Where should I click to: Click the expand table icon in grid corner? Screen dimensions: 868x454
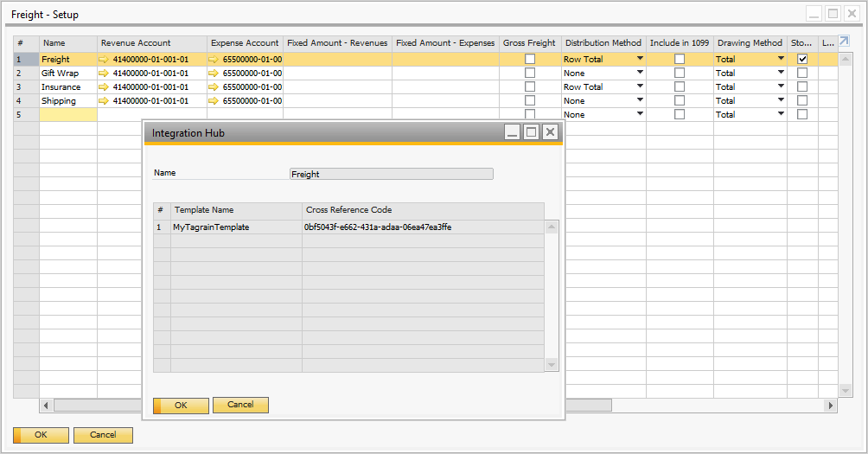pyautogui.click(x=844, y=42)
